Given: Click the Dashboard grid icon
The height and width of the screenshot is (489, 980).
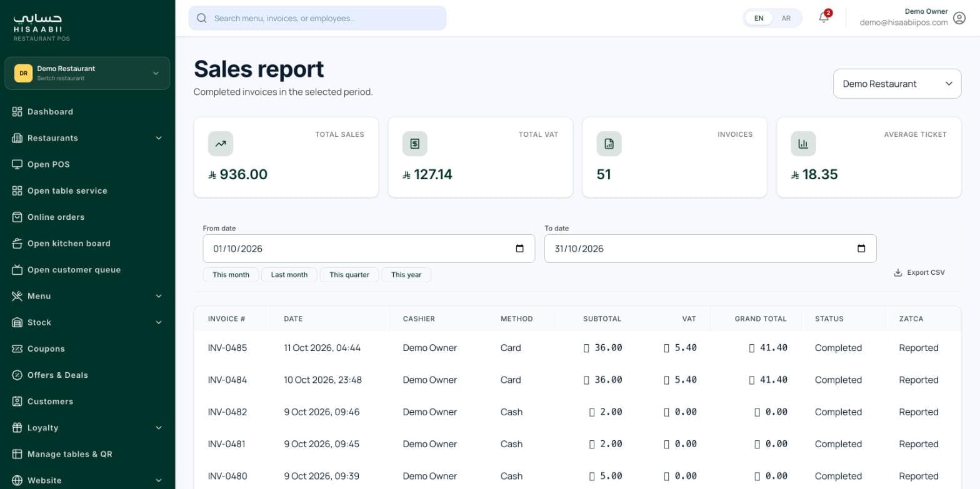Looking at the screenshot, I should point(17,112).
